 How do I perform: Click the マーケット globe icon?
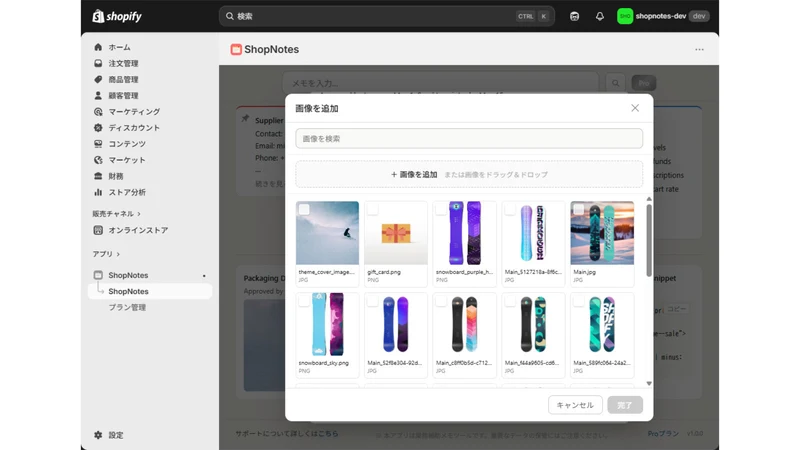point(98,160)
